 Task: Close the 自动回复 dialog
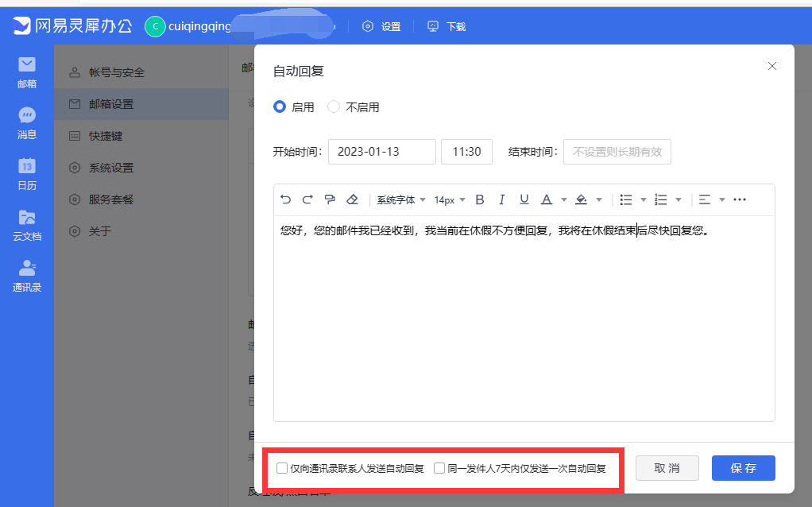tap(772, 66)
